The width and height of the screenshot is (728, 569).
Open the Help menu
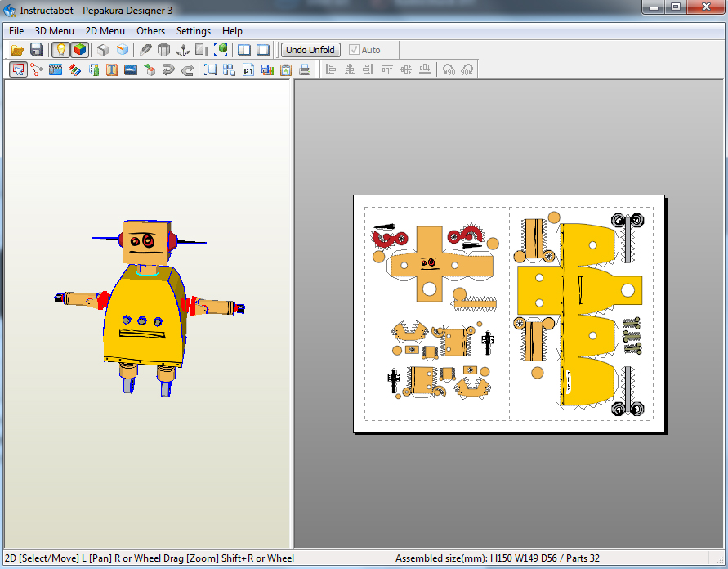click(x=232, y=30)
